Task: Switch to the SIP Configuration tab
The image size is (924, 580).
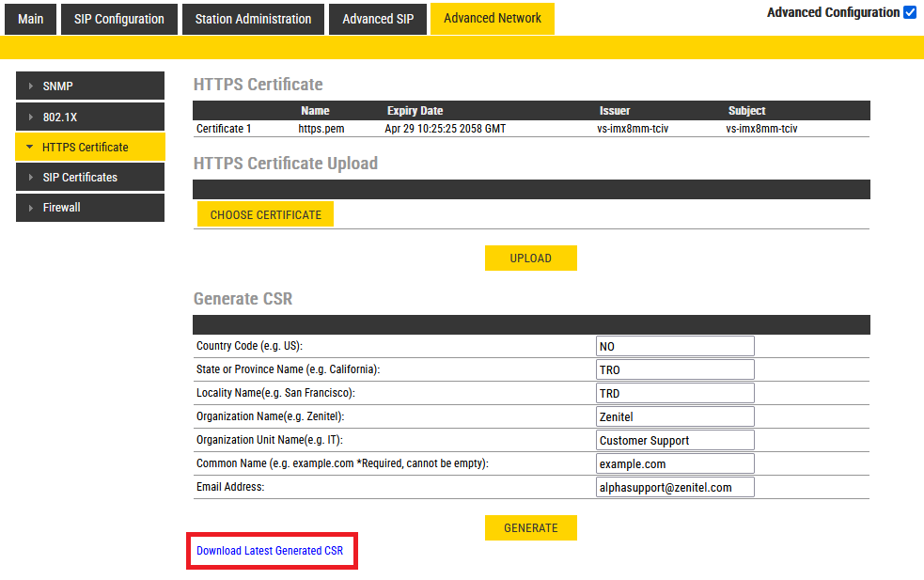Action: pyautogui.click(x=119, y=19)
